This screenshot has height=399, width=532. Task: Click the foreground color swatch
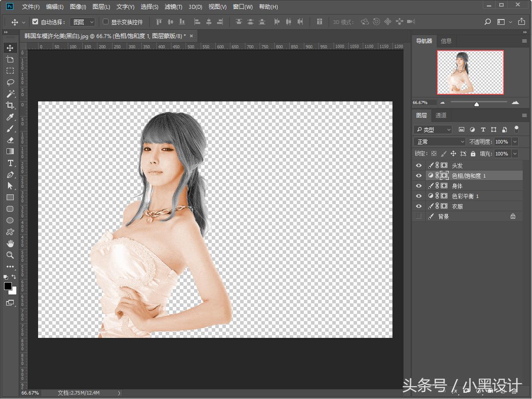8,287
